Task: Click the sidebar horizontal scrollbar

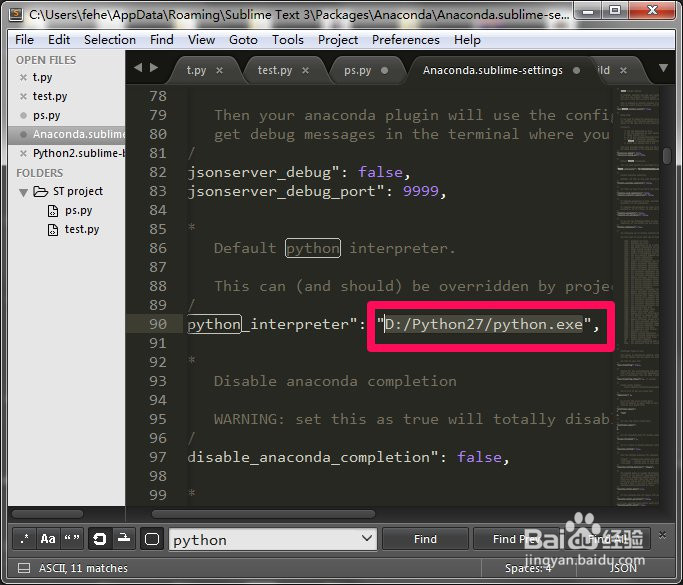Action: tap(47, 514)
